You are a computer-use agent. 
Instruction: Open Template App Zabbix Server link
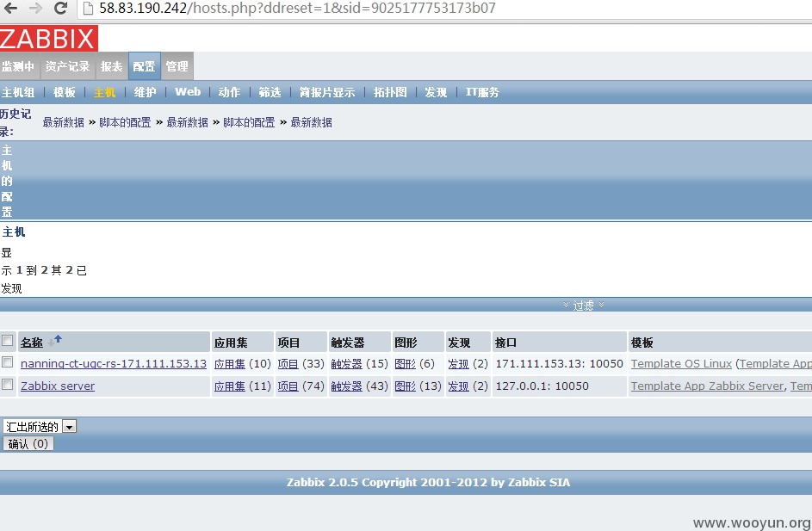(x=708, y=386)
